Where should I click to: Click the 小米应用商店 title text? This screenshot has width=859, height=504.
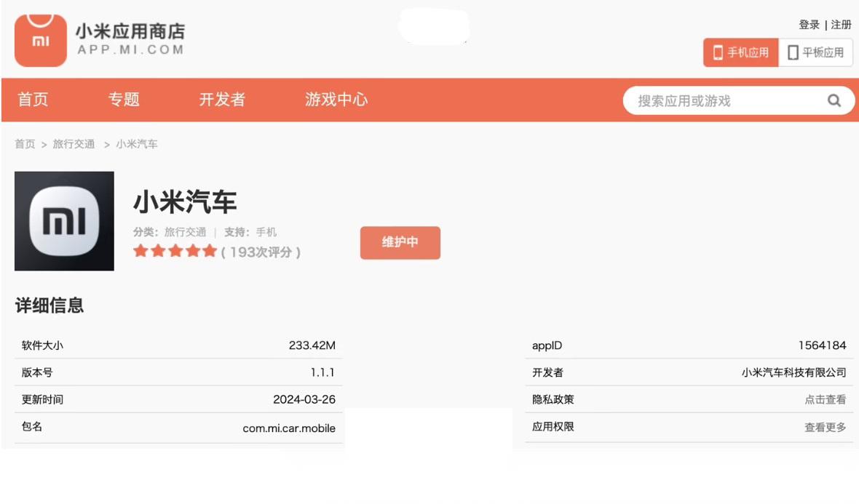pyautogui.click(x=130, y=31)
